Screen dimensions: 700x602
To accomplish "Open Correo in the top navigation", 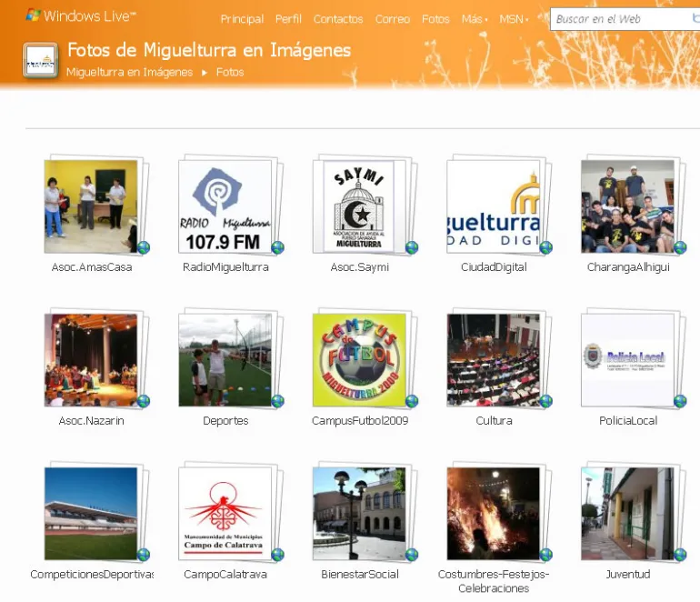I will (x=392, y=19).
